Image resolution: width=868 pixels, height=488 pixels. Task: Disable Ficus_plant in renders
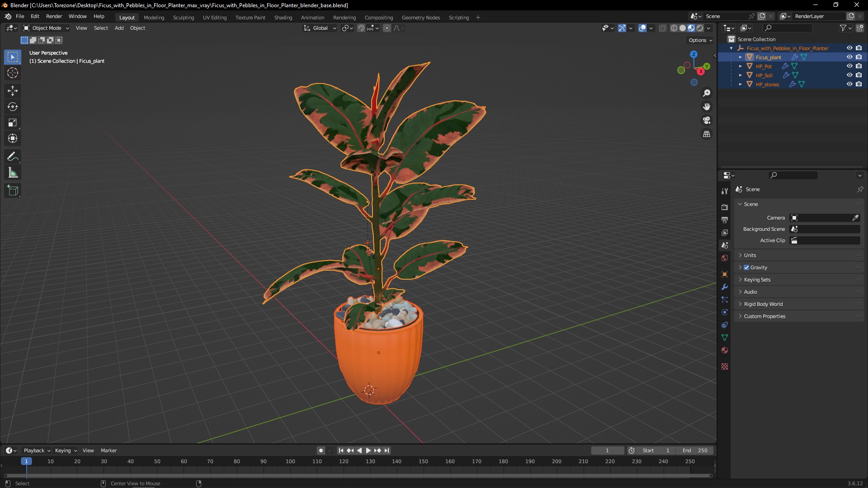859,57
